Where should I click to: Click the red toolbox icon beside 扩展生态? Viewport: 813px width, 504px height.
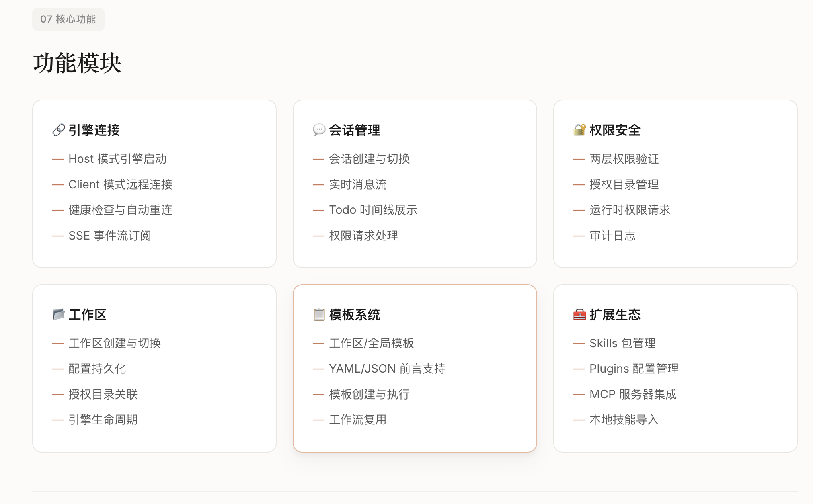point(579,314)
